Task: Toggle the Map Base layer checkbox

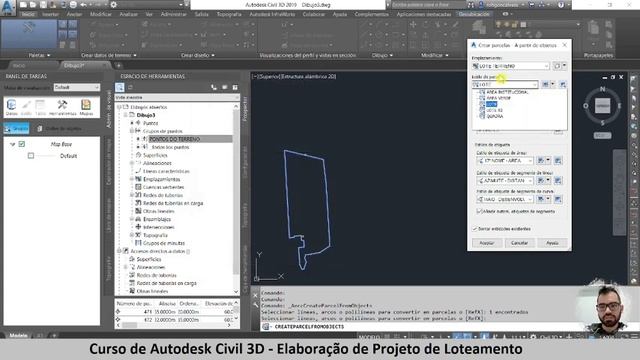Action: pyautogui.click(x=22, y=144)
